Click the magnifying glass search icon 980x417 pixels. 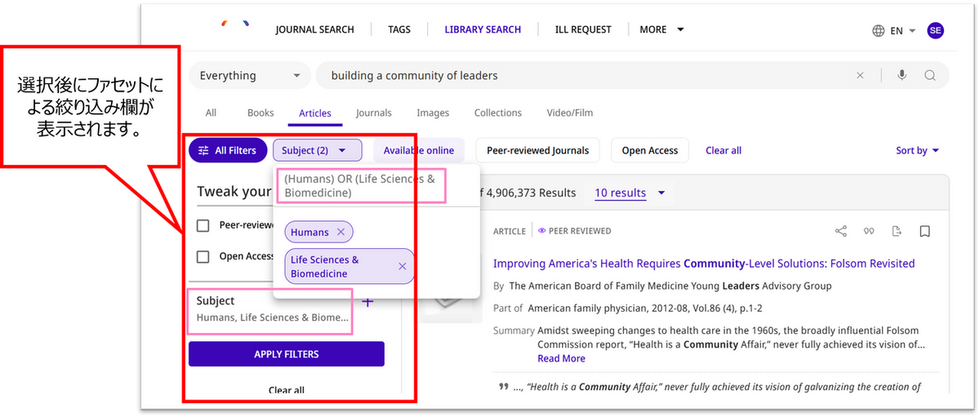click(x=929, y=76)
